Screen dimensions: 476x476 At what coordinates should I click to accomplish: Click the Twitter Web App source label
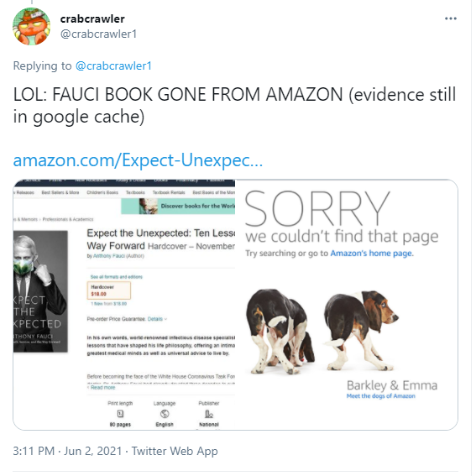[175, 451]
